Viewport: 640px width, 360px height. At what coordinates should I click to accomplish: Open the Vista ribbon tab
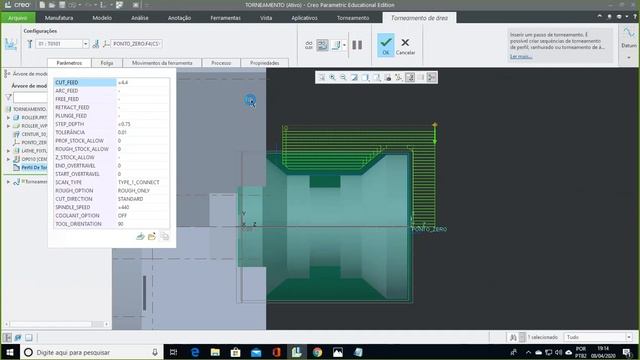tap(266, 18)
